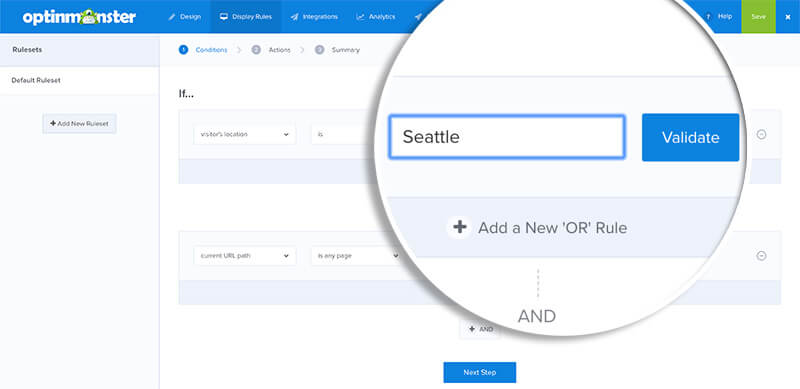Click the Analytics chart icon
Image resolution: width=800 pixels, height=389 pixels.
click(x=361, y=17)
